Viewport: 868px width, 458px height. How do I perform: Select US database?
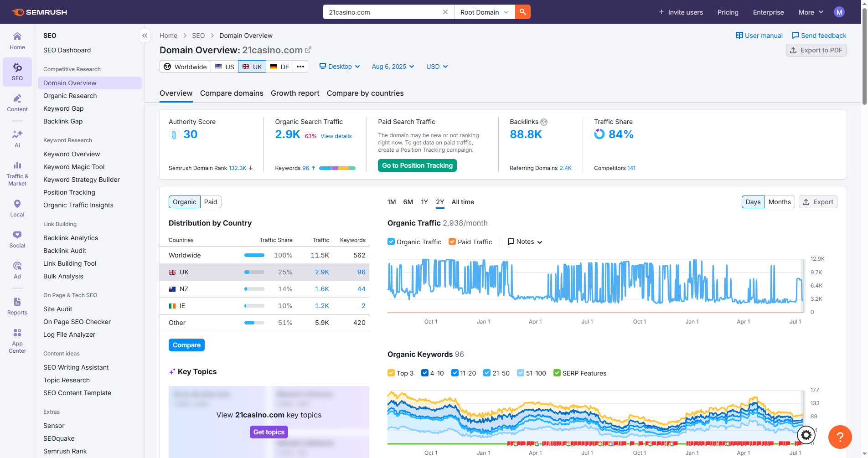pyautogui.click(x=224, y=67)
